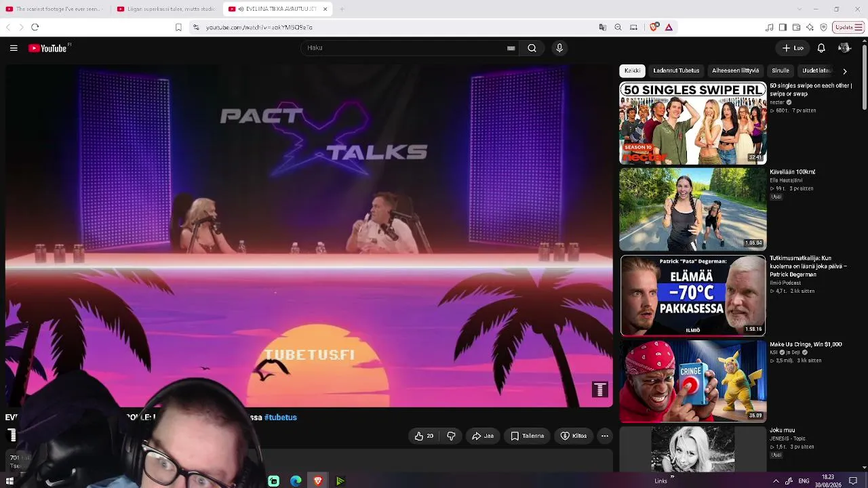Select the Sinulle filter chip
Screen dimensions: 868x488
point(781,70)
